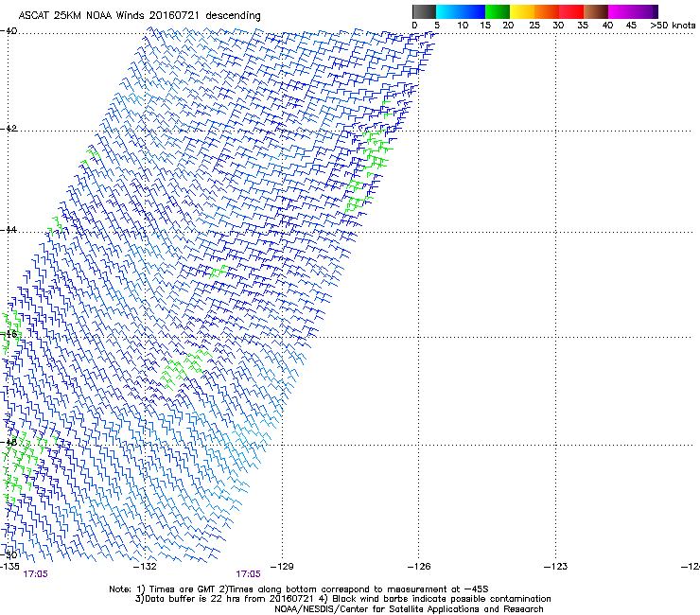Click the NOAA/NESDIS Center credit line

[409, 609]
